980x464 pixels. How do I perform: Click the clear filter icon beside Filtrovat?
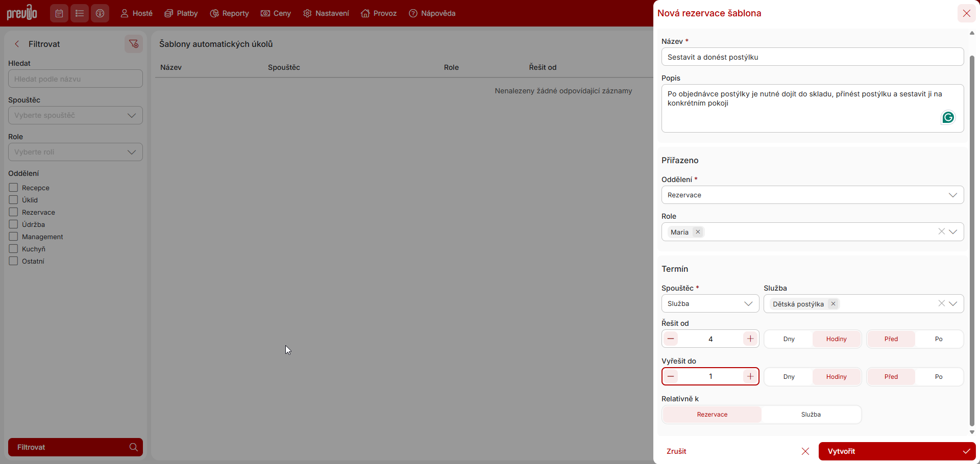[134, 44]
